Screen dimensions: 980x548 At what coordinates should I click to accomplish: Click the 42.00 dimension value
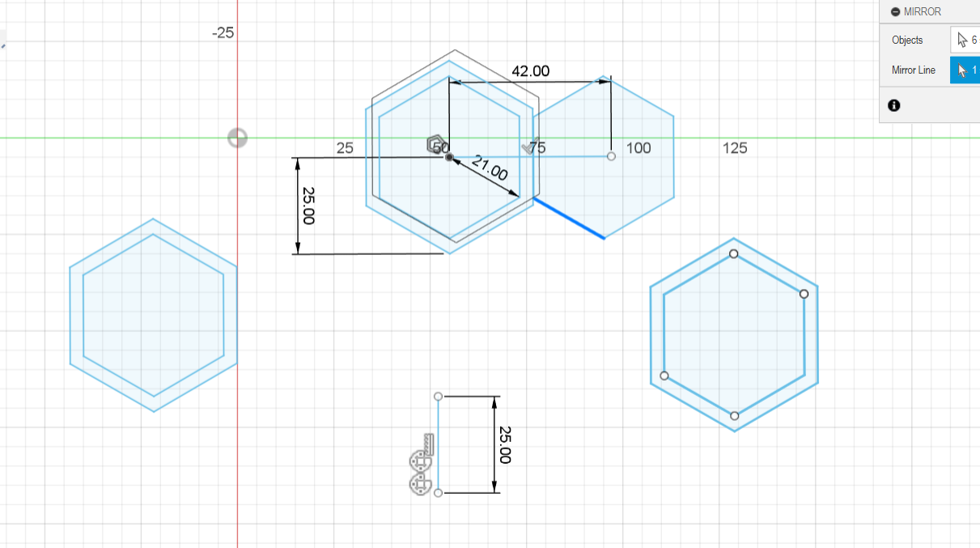[x=531, y=71]
